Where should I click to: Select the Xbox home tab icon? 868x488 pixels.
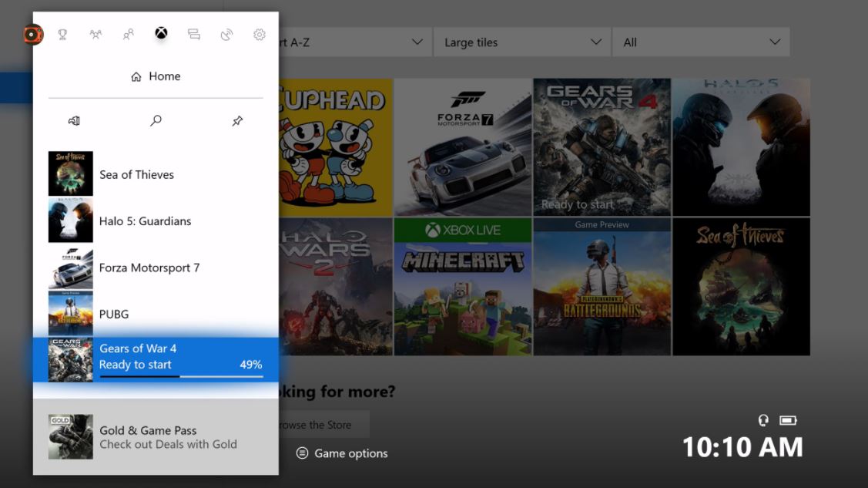[x=161, y=33]
